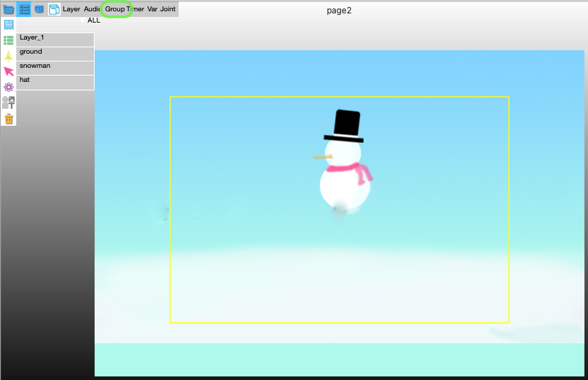Image resolution: width=588 pixels, height=380 pixels.
Task: Switch to the Audio tab
Action: click(92, 9)
